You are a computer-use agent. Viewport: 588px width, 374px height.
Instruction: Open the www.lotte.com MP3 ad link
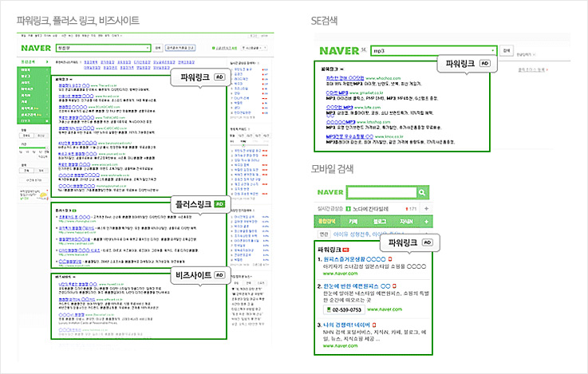click(x=339, y=107)
